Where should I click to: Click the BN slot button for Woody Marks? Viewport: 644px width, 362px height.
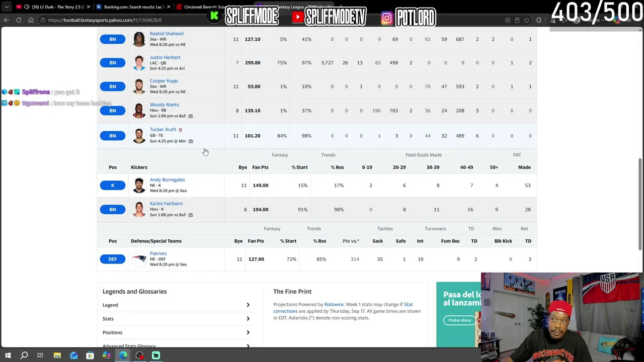pyautogui.click(x=113, y=111)
